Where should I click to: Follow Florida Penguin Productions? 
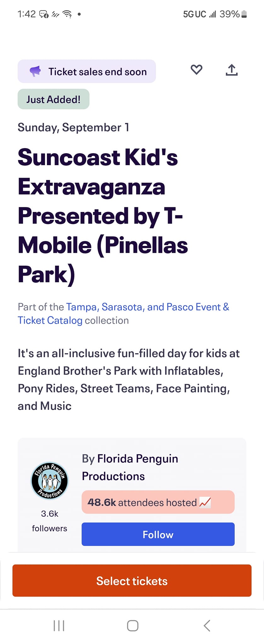[158, 534]
